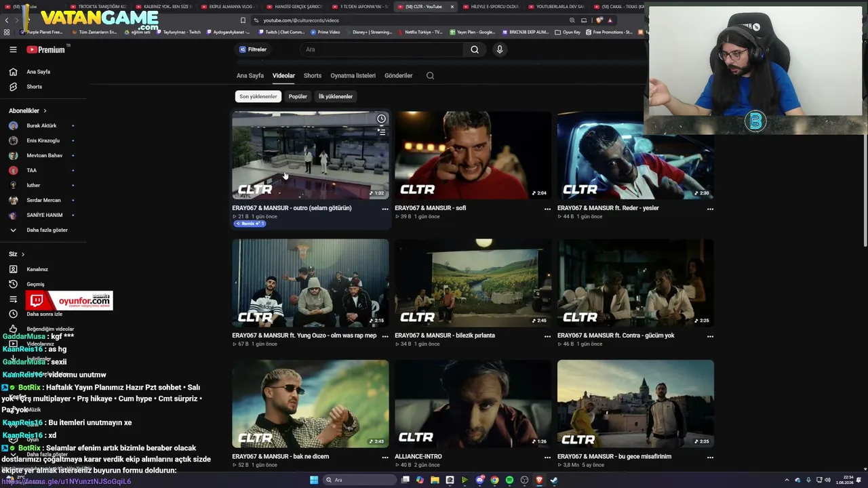This screenshot has width=868, height=488.
Task: Open more options for gücüm yok video
Action: [710, 336]
